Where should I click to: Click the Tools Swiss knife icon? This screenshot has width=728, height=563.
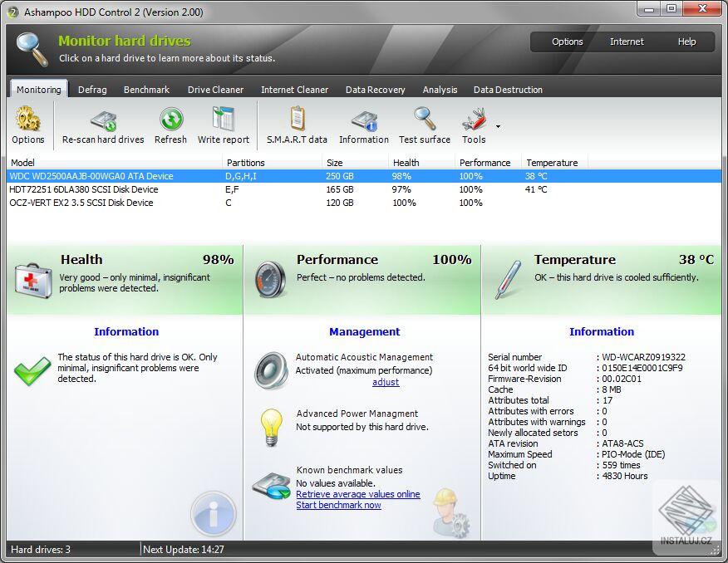tap(474, 120)
